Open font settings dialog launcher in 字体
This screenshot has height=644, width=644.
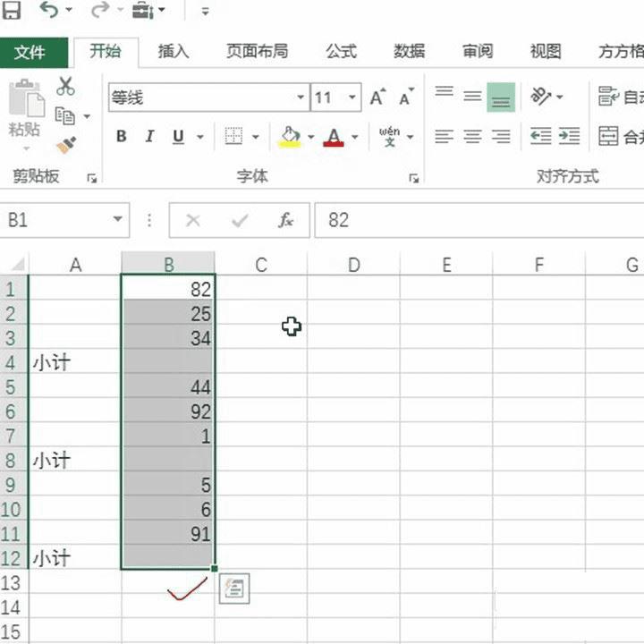(x=414, y=178)
